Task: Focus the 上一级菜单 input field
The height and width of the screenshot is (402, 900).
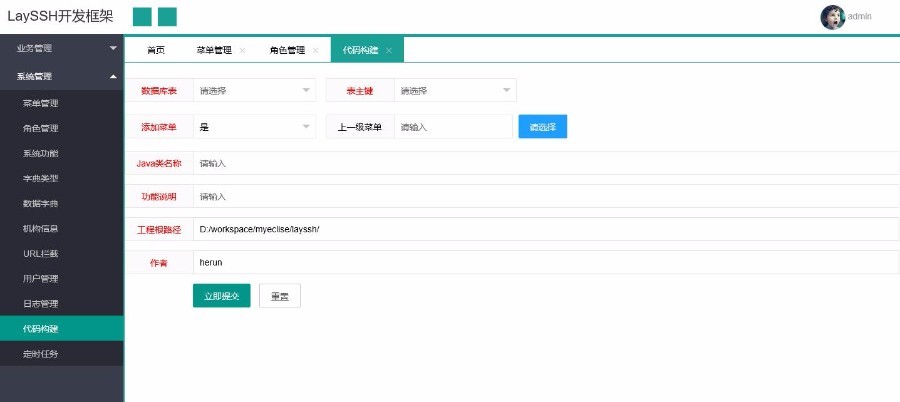Action: click(x=453, y=127)
